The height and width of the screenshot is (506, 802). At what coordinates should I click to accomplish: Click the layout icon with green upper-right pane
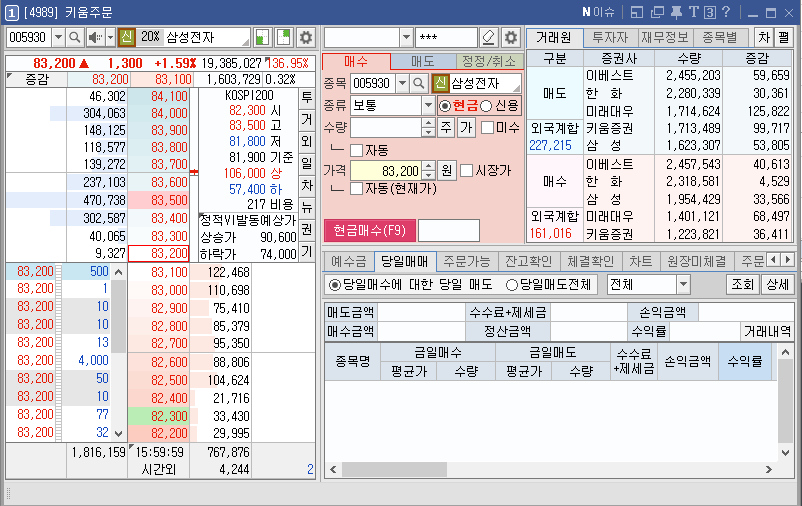(283, 37)
